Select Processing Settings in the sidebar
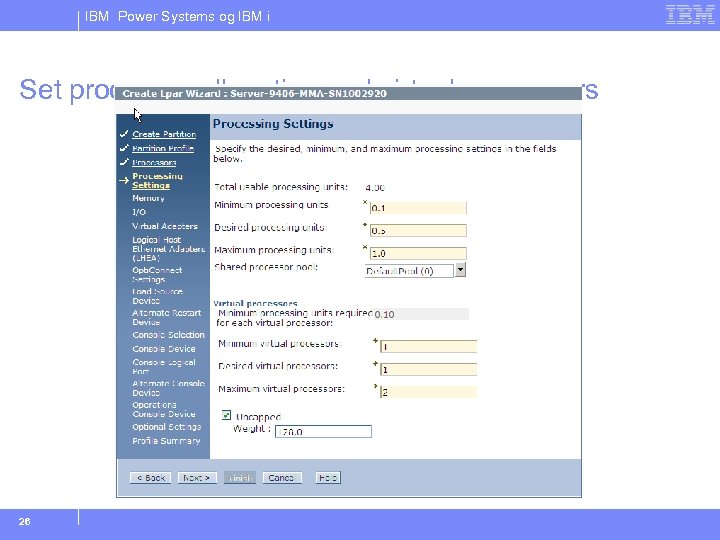The height and width of the screenshot is (540, 720). pyautogui.click(x=157, y=180)
